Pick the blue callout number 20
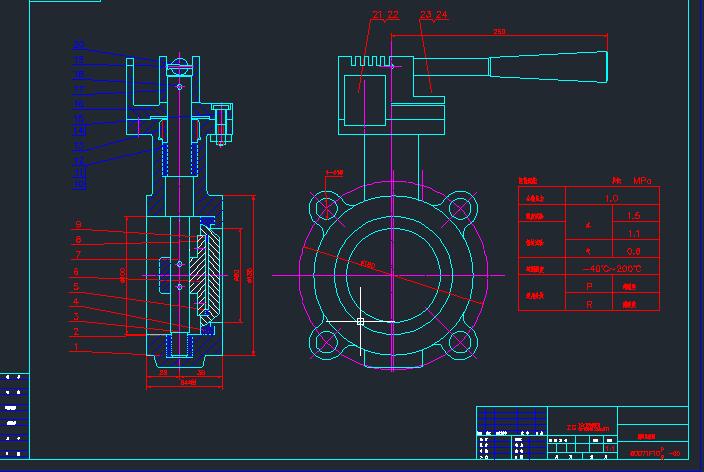The image size is (704, 472). click(79, 45)
